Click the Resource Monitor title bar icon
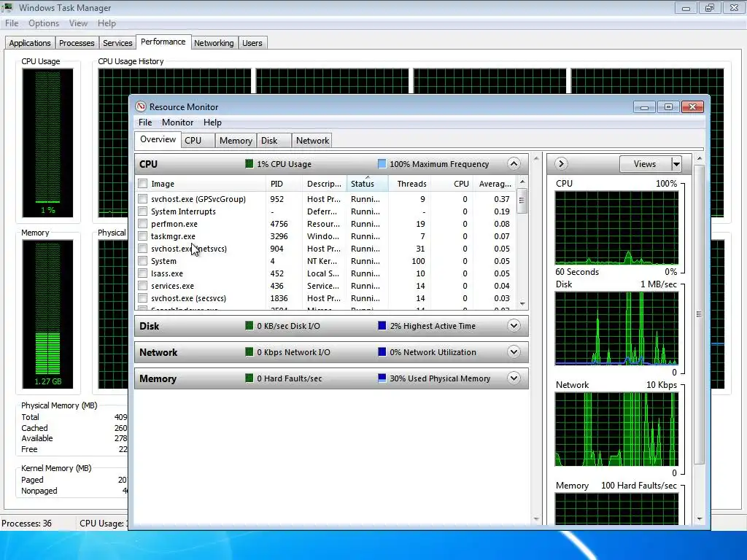747x560 pixels. (x=141, y=106)
